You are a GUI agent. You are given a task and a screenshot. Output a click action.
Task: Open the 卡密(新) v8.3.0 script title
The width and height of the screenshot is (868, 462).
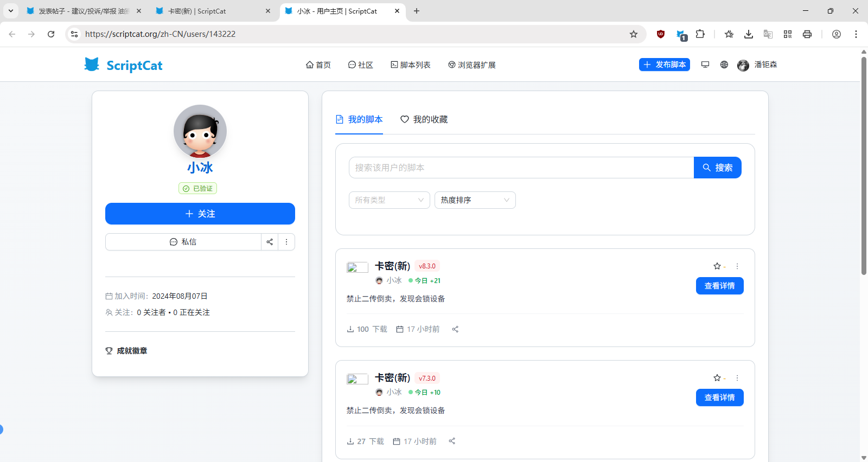pyautogui.click(x=393, y=266)
